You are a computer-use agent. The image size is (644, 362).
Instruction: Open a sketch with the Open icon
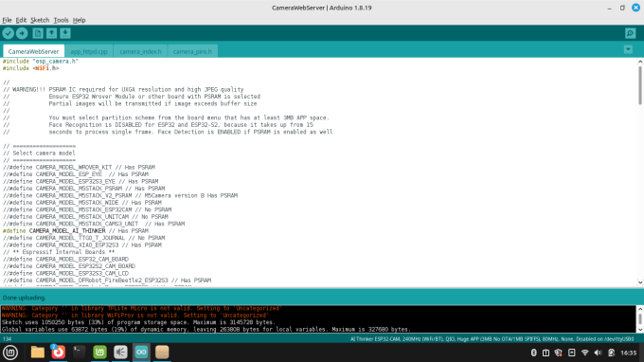tap(51, 33)
